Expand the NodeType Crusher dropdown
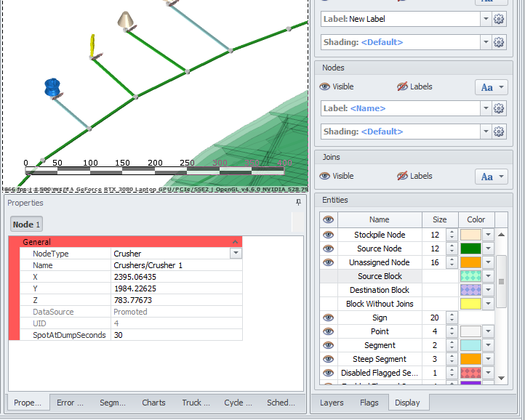Screen dimensions: 525x420 (235, 254)
